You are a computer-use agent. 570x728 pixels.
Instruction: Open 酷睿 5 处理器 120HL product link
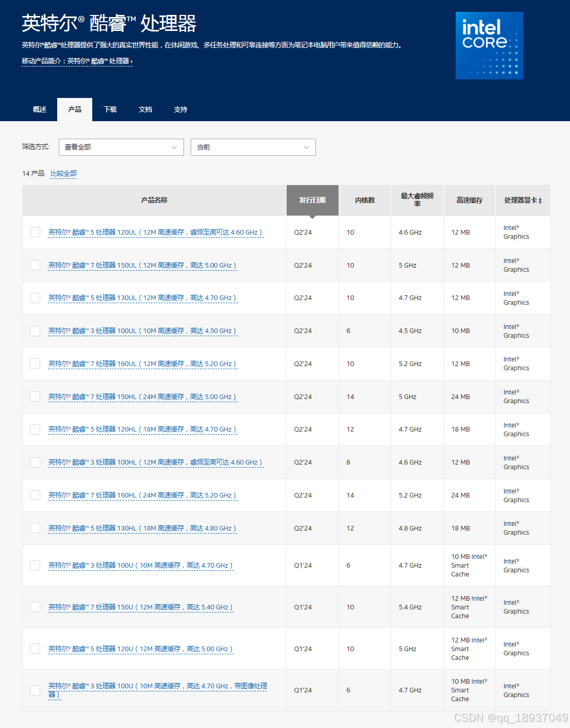(142, 429)
